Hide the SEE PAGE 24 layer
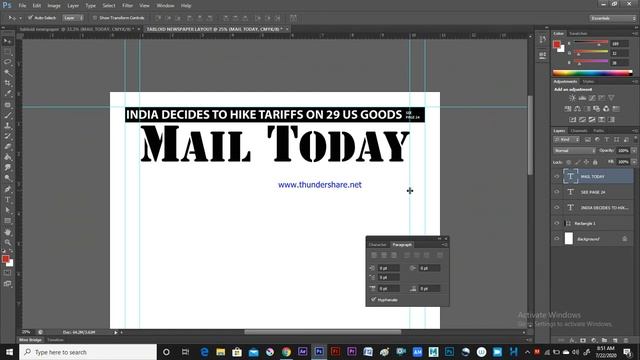The height and width of the screenshot is (360, 640). click(x=557, y=192)
